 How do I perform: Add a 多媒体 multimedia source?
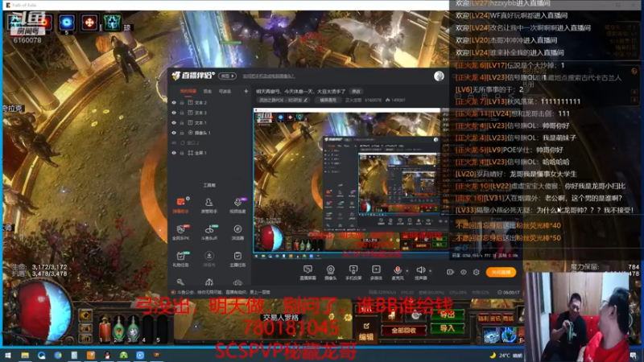(x=376, y=273)
